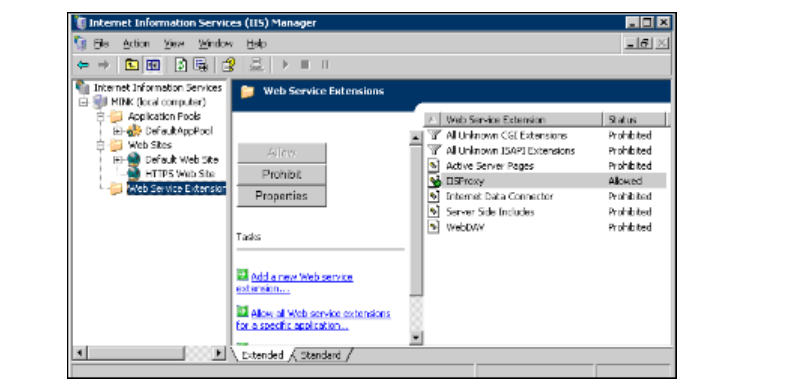Click the computer connection toolbar icon

click(257, 65)
